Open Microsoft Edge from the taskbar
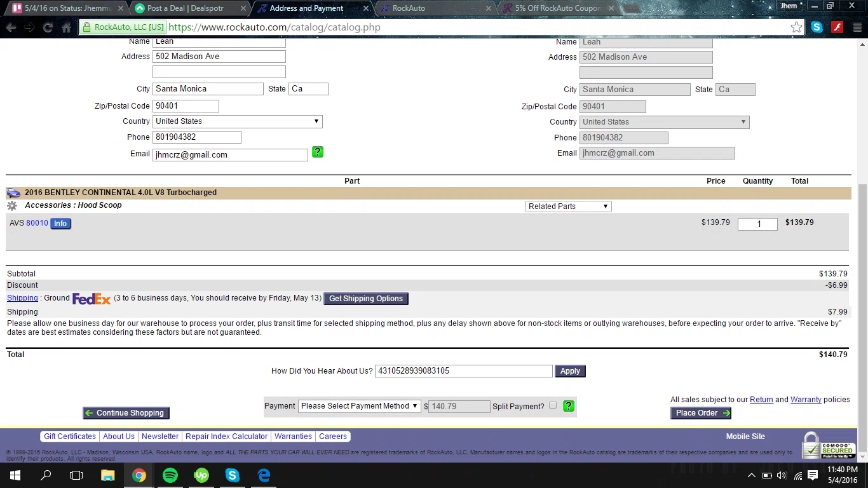868x488 pixels. pos(264,475)
